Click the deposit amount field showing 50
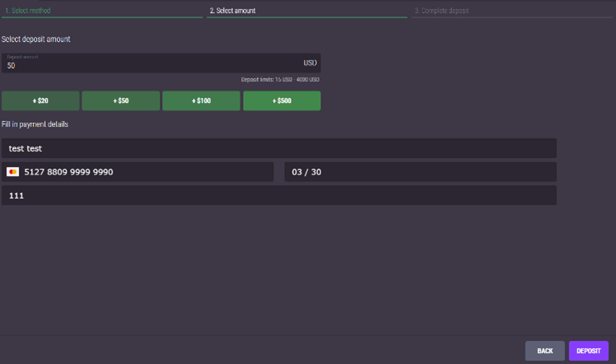 pos(148,65)
